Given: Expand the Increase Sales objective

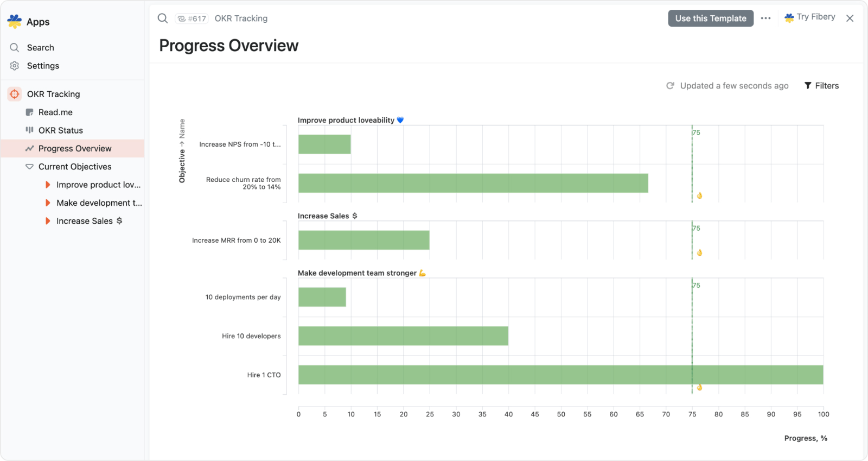Looking at the screenshot, I should coord(48,221).
